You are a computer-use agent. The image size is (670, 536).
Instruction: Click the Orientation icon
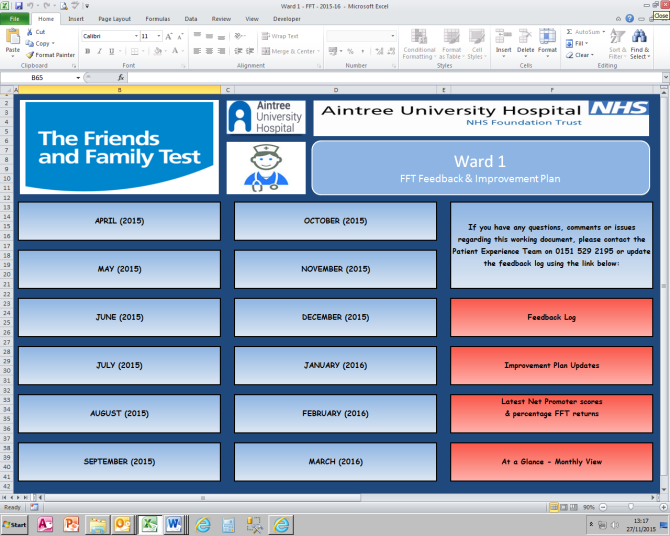tap(239, 36)
